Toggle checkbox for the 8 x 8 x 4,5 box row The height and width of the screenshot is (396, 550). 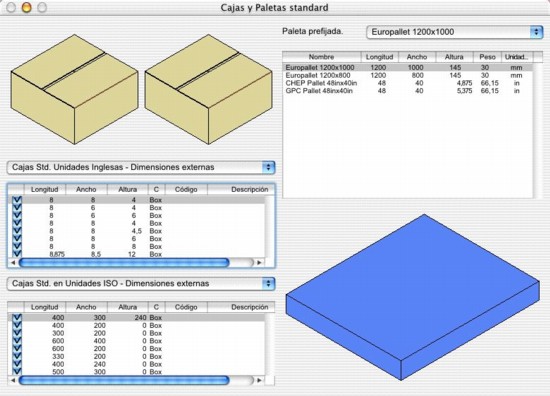(17, 231)
